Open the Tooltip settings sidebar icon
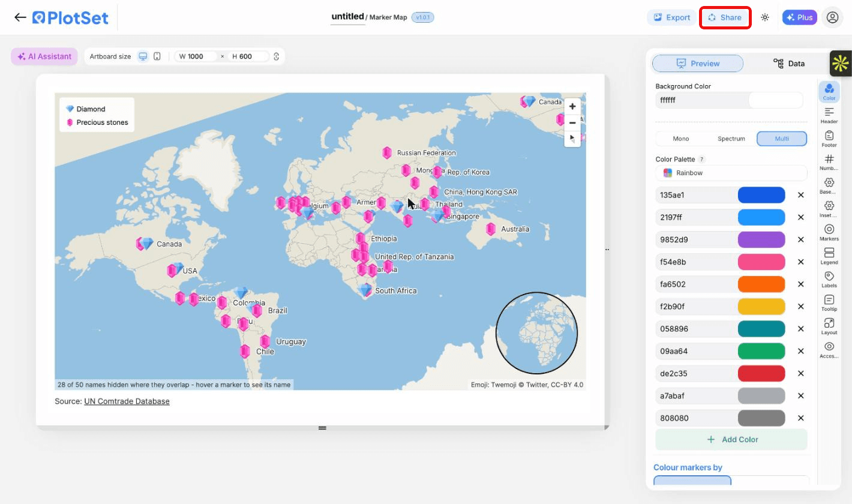Screen dimensions: 852x504 tap(829, 302)
